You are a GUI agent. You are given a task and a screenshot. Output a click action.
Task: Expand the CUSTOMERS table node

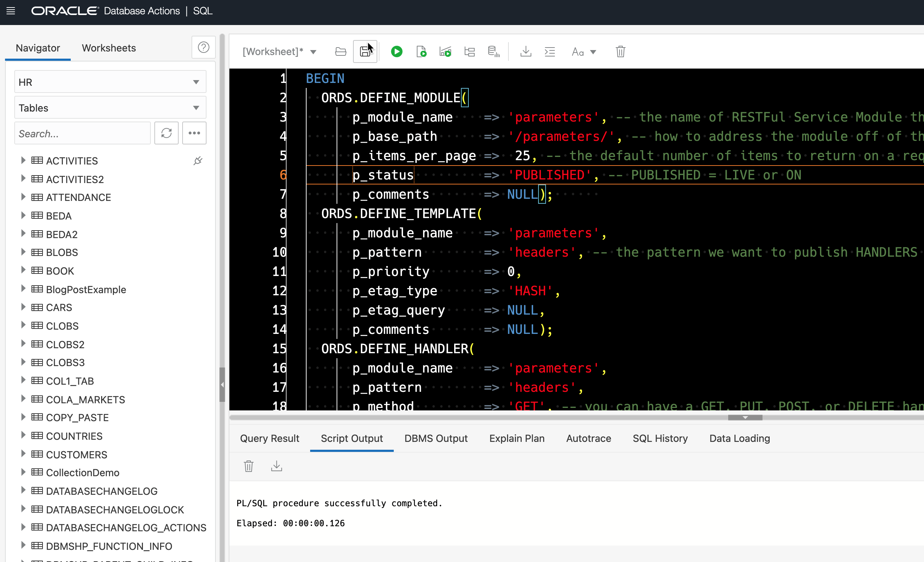[23, 454]
